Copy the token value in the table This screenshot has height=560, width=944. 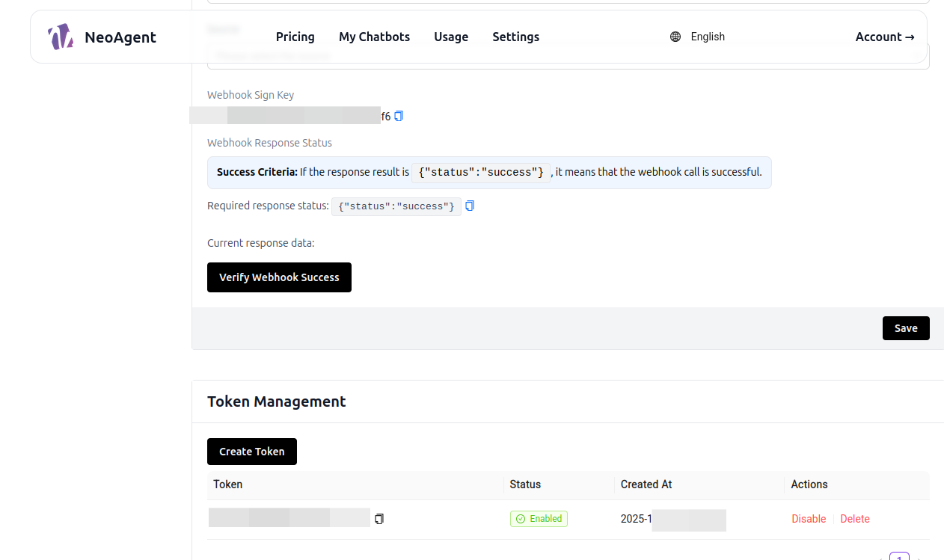379,519
